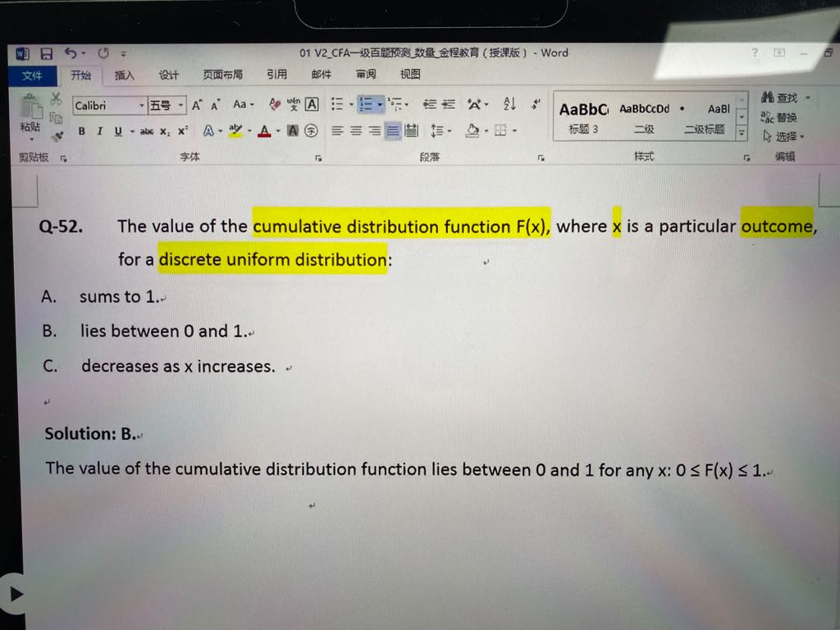Viewport: 840px width, 630px height.
Task: Switch to the 插入 (Insert) tab
Action: pyautogui.click(x=125, y=75)
